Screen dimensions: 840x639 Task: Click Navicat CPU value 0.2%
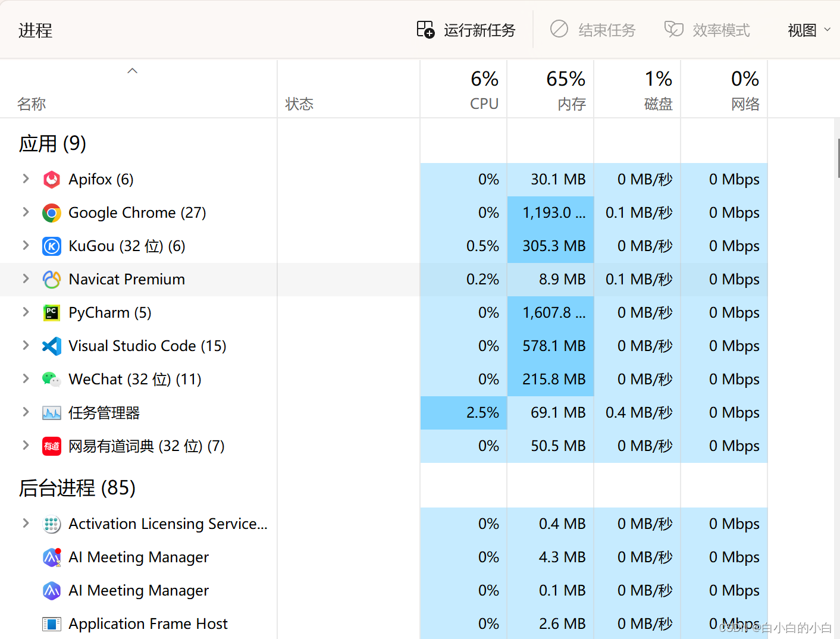click(482, 280)
